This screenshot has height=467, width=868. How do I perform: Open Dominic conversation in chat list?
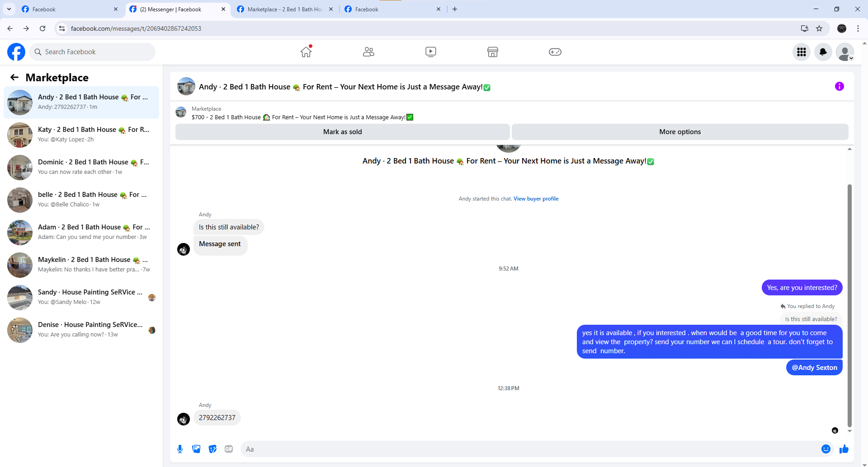coord(81,168)
